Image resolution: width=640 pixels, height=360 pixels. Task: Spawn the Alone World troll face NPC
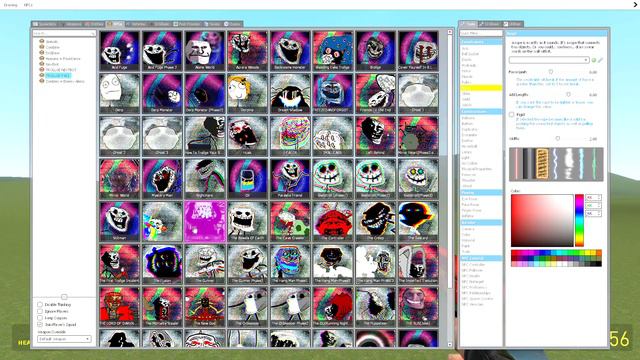[x=204, y=51]
